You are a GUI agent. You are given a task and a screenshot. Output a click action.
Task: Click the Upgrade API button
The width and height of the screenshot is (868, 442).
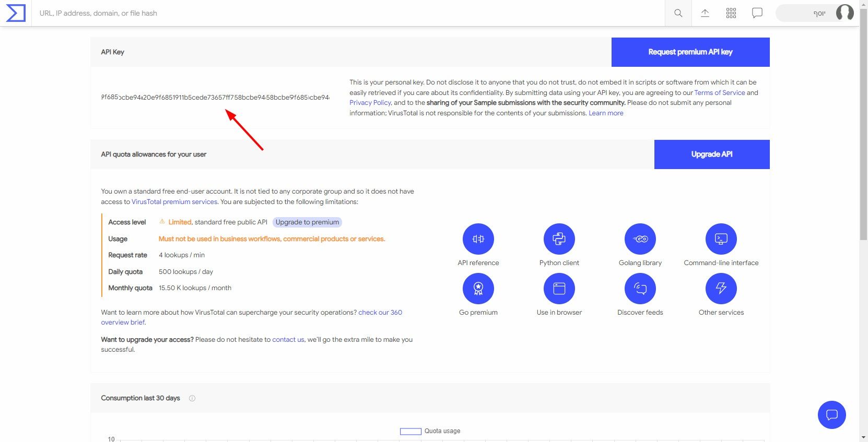coord(712,154)
